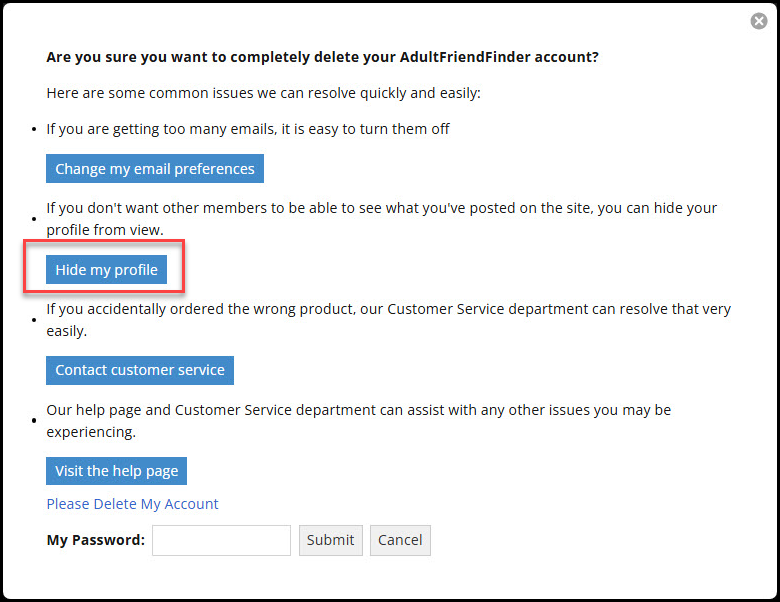
Task: Open Contact customer service
Action: pos(140,370)
